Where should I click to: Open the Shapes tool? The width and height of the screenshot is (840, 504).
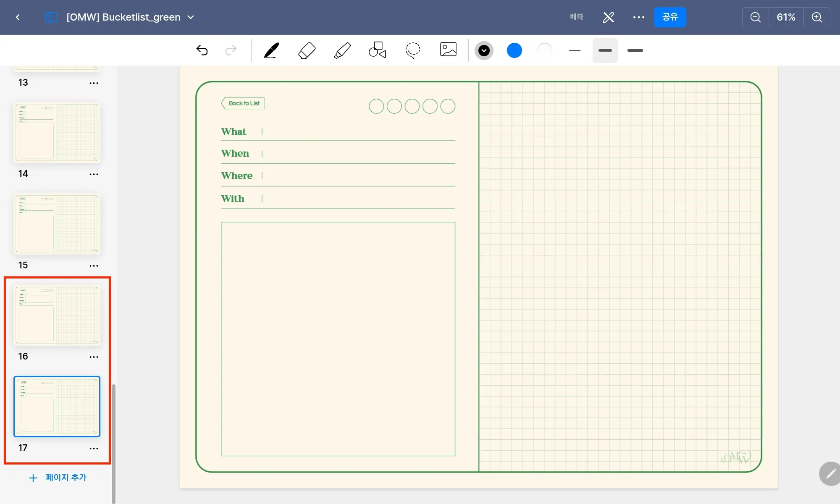point(377,50)
